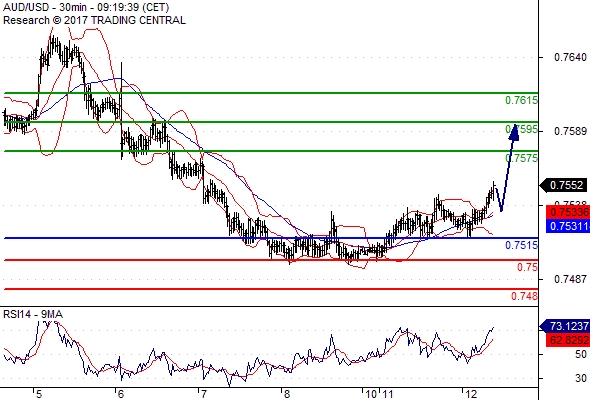
Task: Click the 0.7589 price axis label
Action: [x=570, y=131]
